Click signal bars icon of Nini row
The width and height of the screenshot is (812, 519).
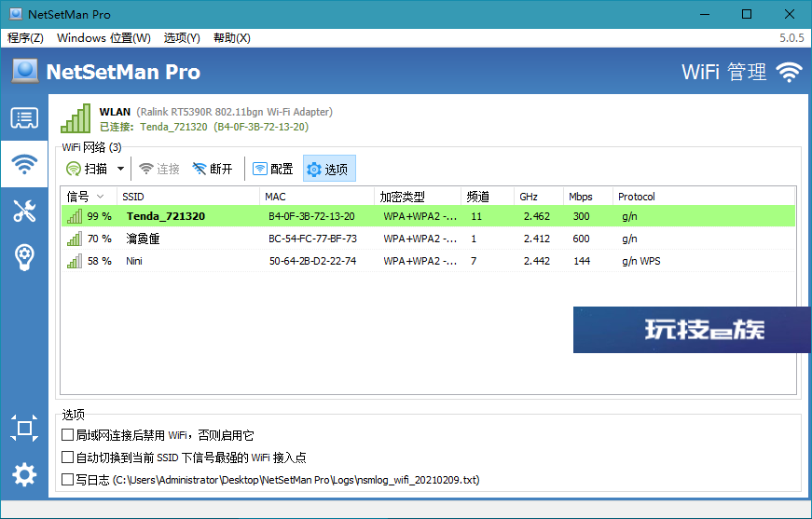tap(74, 261)
